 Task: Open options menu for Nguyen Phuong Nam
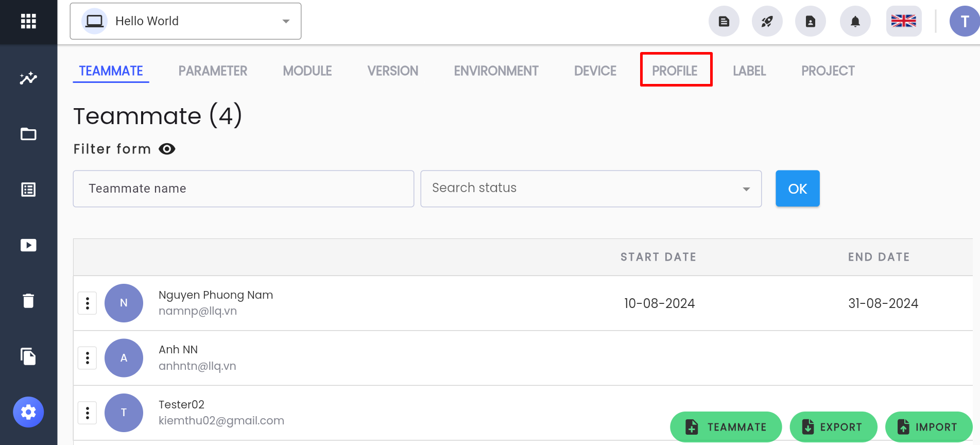click(x=88, y=303)
